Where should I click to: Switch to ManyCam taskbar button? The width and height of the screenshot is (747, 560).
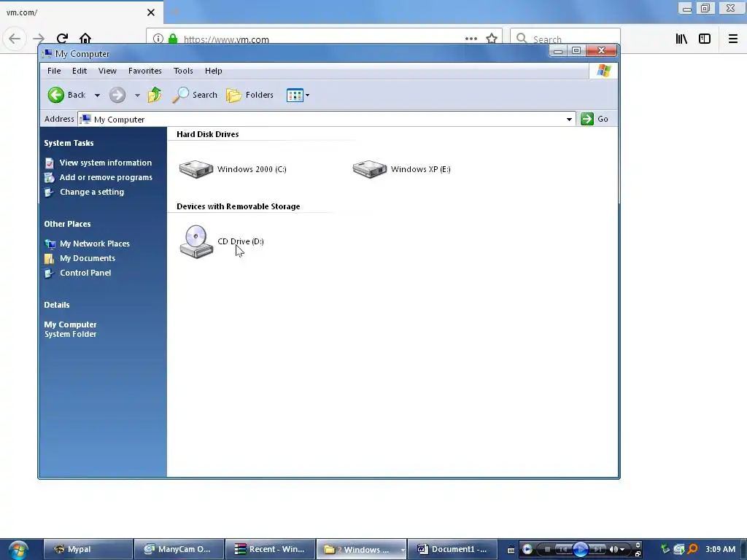point(179,549)
